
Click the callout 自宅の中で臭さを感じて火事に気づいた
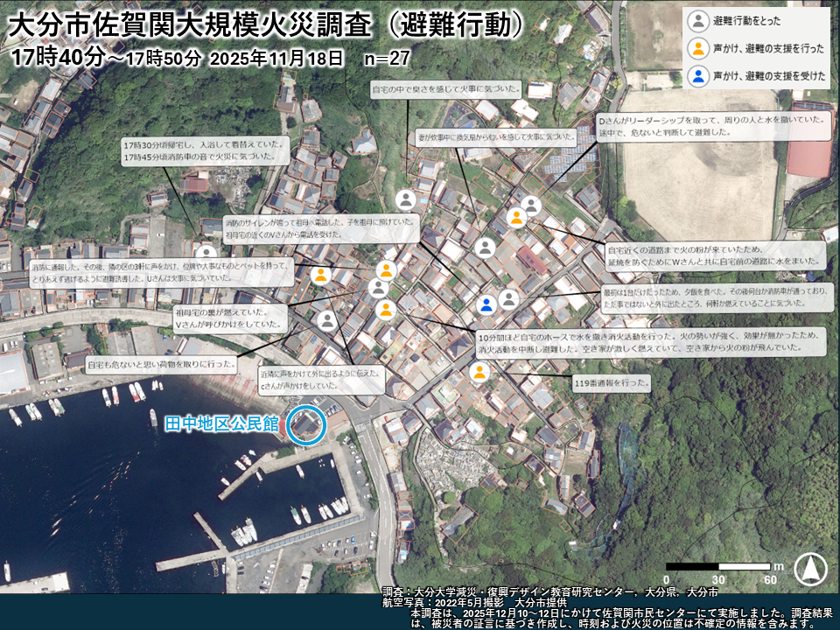pyautogui.click(x=445, y=88)
